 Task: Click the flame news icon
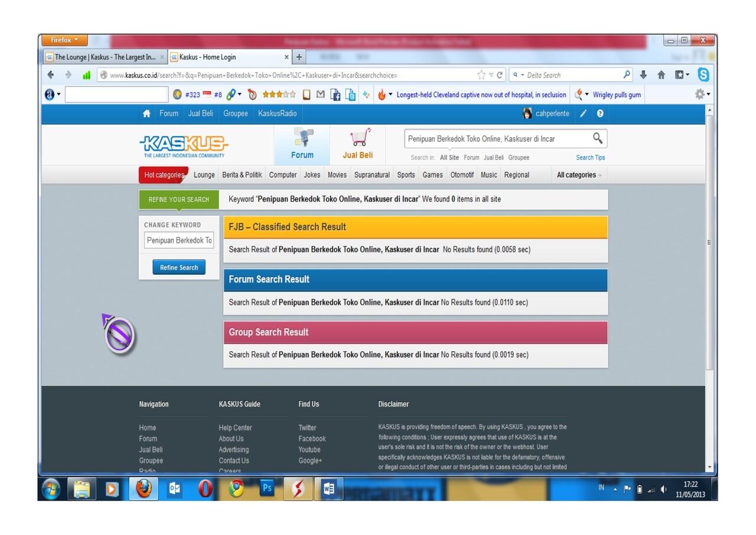[x=382, y=95]
